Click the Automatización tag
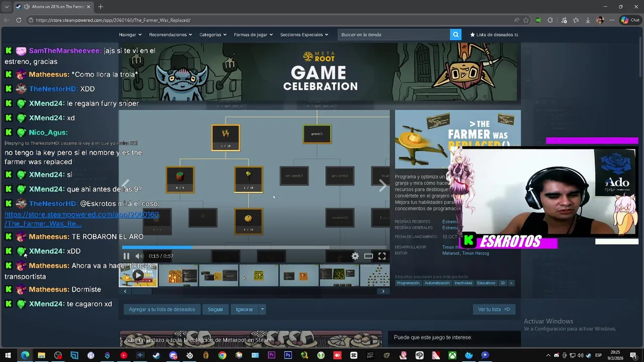 tap(437, 283)
